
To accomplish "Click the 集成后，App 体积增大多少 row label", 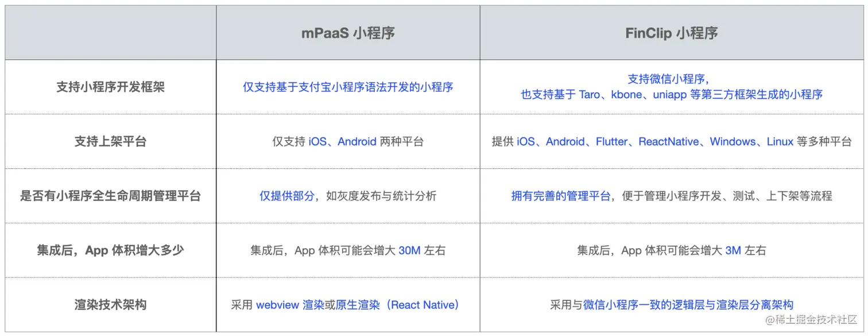I will [x=110, y=250].
